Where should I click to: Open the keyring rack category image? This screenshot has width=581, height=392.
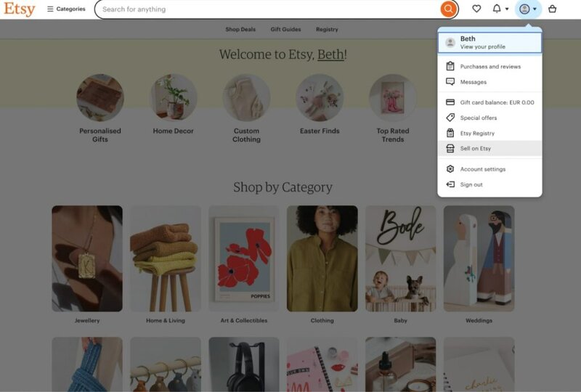click(x=166, y=364)
